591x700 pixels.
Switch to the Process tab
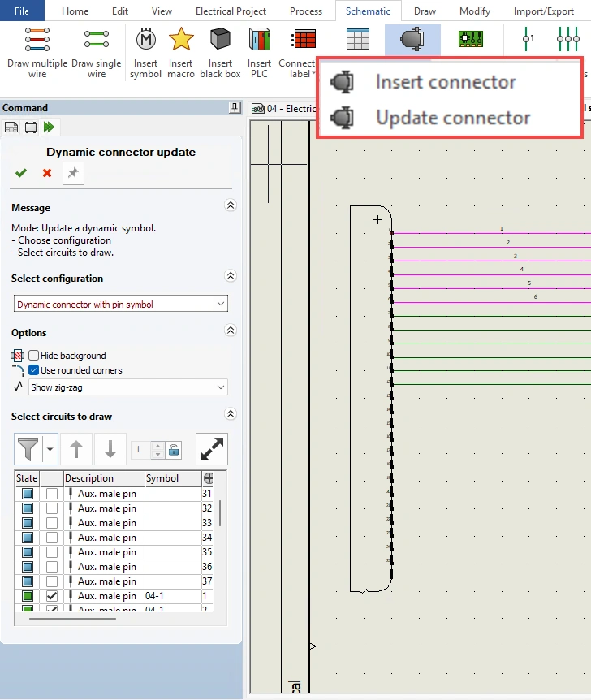click(x=306, y=11)
